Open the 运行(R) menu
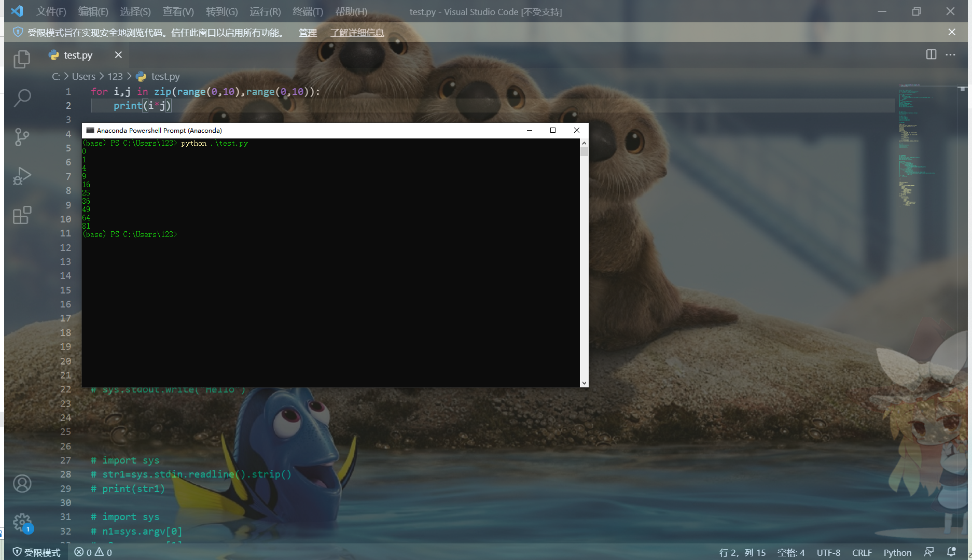The width and height of the screenshot is (972, 560). click(x=265, y=11)
